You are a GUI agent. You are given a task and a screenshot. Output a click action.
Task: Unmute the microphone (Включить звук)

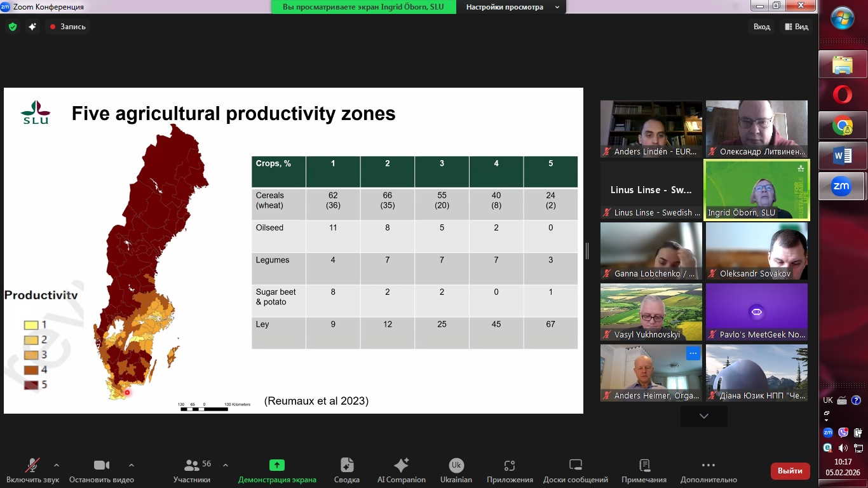(32, 470)
